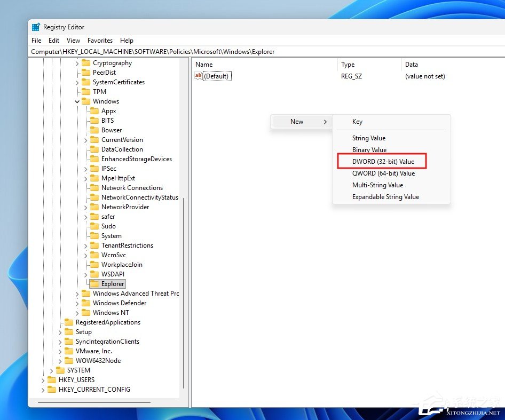Open the Edit menu
The width and height of the screenshot is (505, 420).
coord(54,40)
